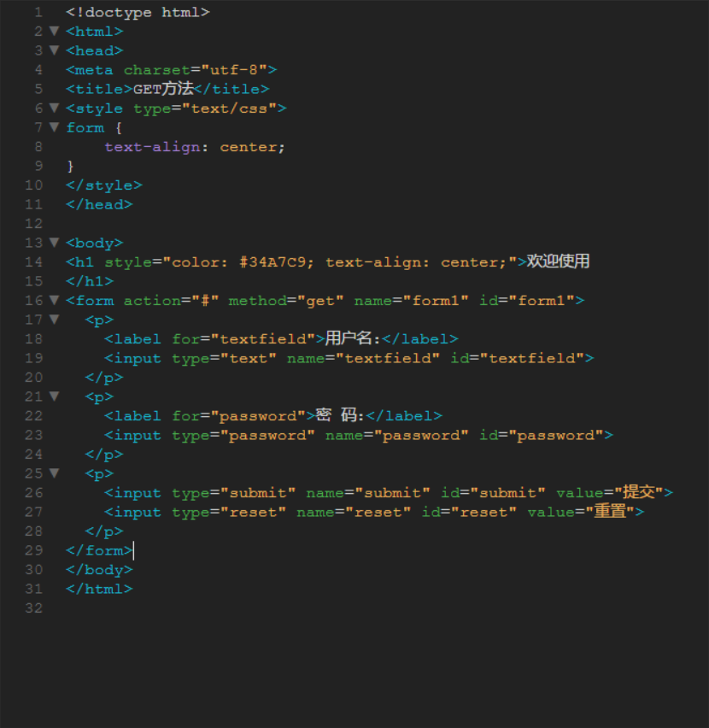Click the action="#" attribute

(x=171, y=301)
